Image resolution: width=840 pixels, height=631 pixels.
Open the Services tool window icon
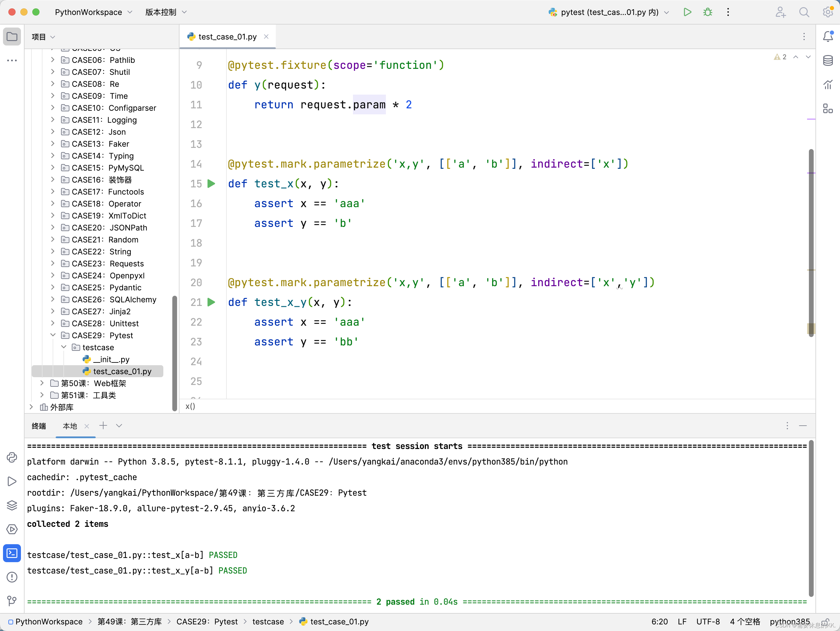pos(12,529)
